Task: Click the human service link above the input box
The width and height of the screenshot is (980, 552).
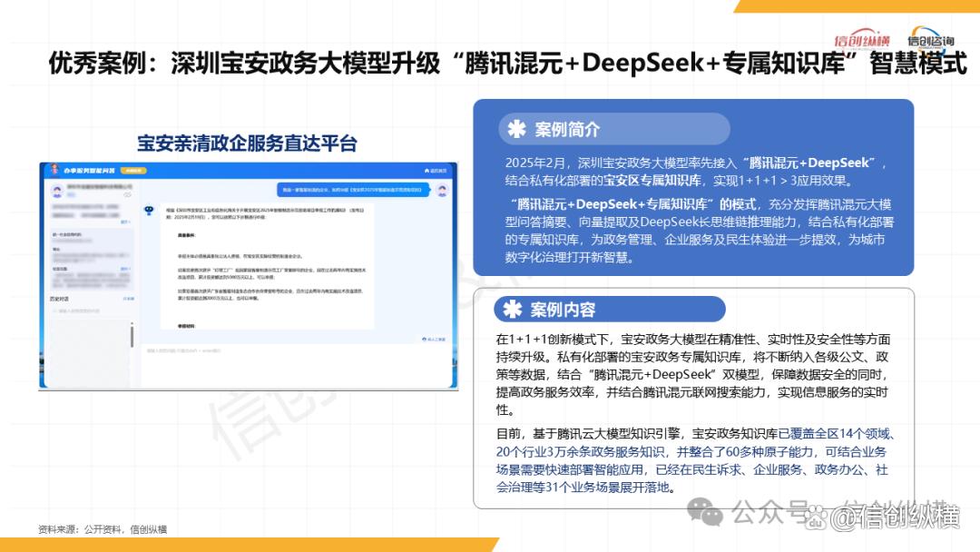Action: (435, 339)
